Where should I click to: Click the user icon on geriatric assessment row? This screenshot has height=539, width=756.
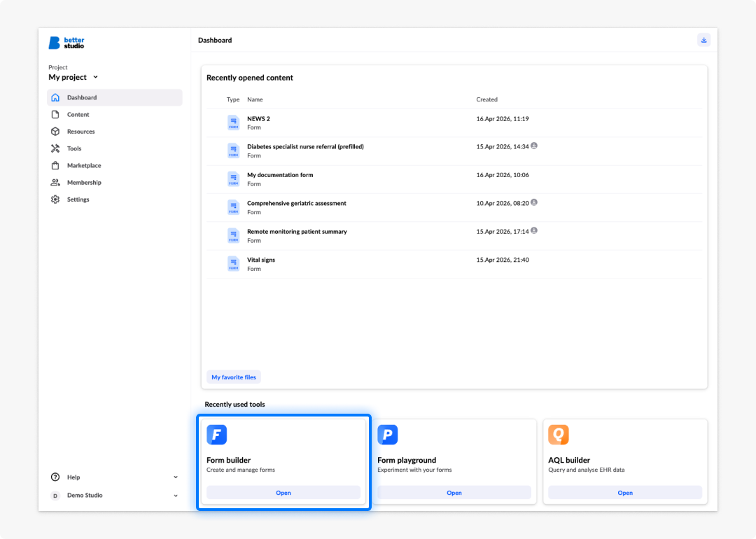click(534, 202)
